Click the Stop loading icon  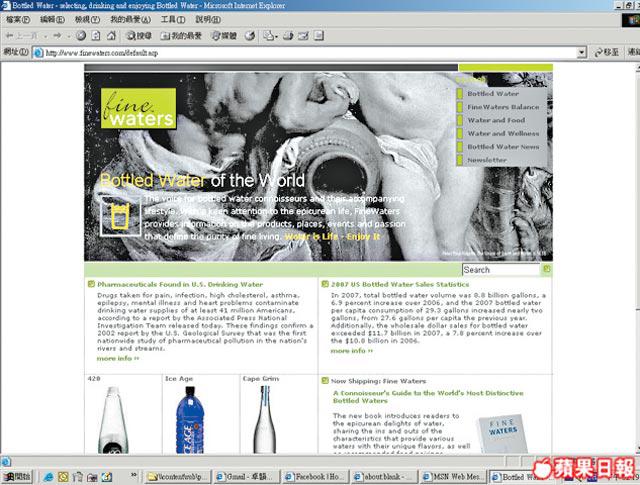81,36
